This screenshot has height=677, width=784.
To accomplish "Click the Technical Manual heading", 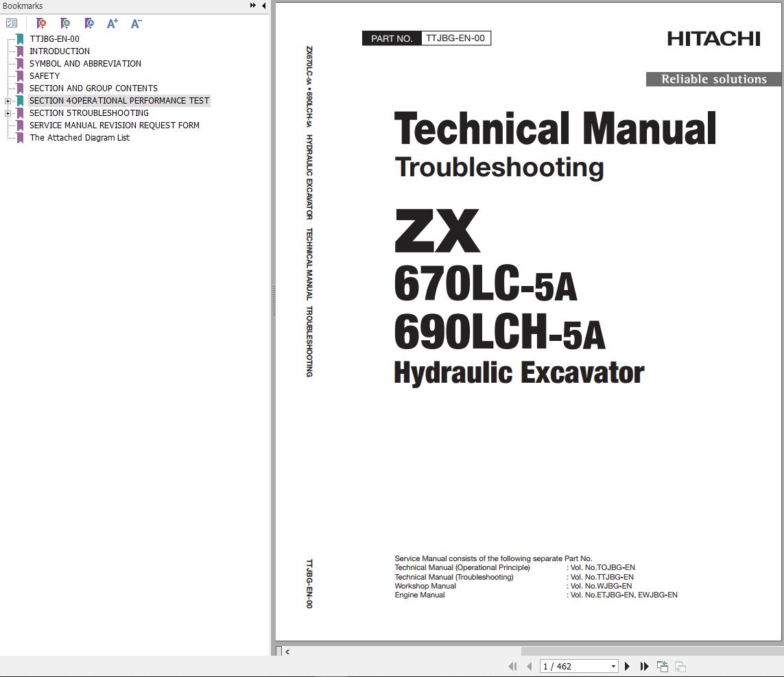I will pyautogui.click(x=555, y=128).
